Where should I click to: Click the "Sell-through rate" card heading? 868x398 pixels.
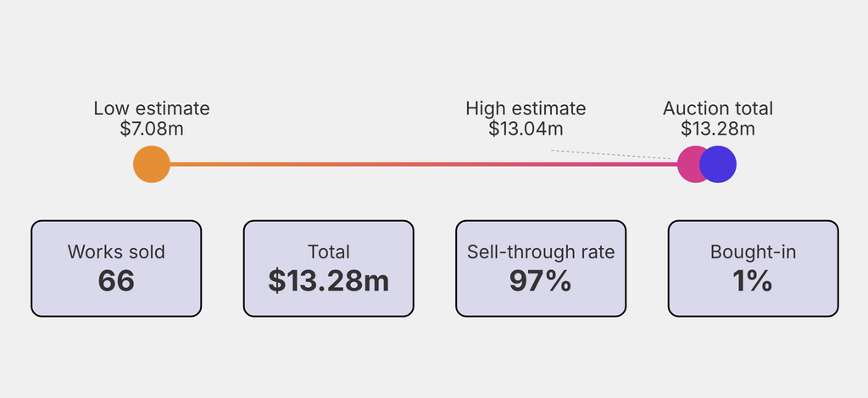click(541, 252)
